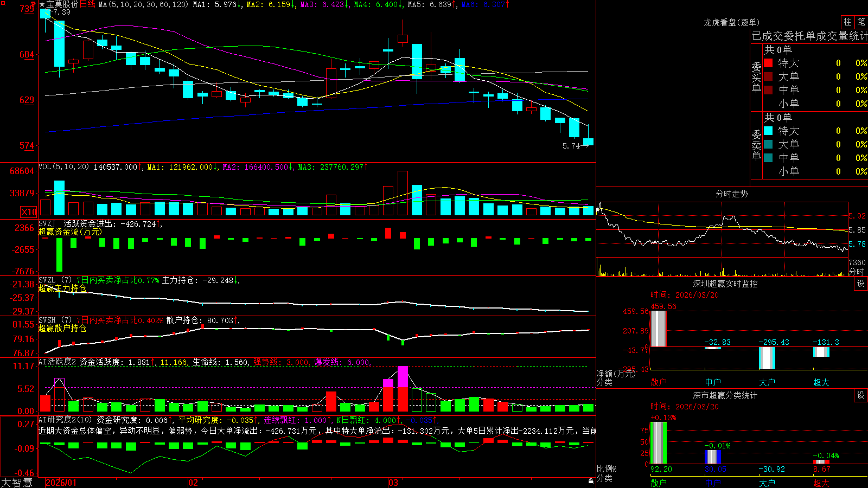
Task: Open 设 settings for 深市超赢分类统计
Action: point(861,395)
